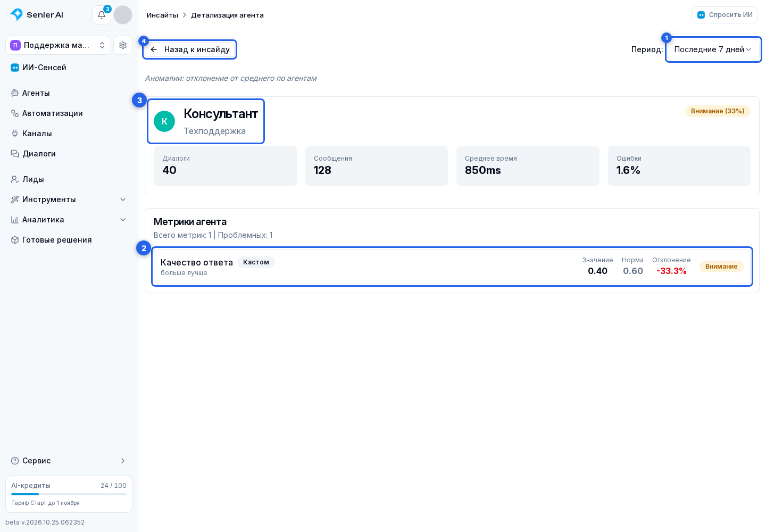Open the Поддержка workspace switcher
The width and height of the screenshot is (766, 532).
click(x=58, y=45)
